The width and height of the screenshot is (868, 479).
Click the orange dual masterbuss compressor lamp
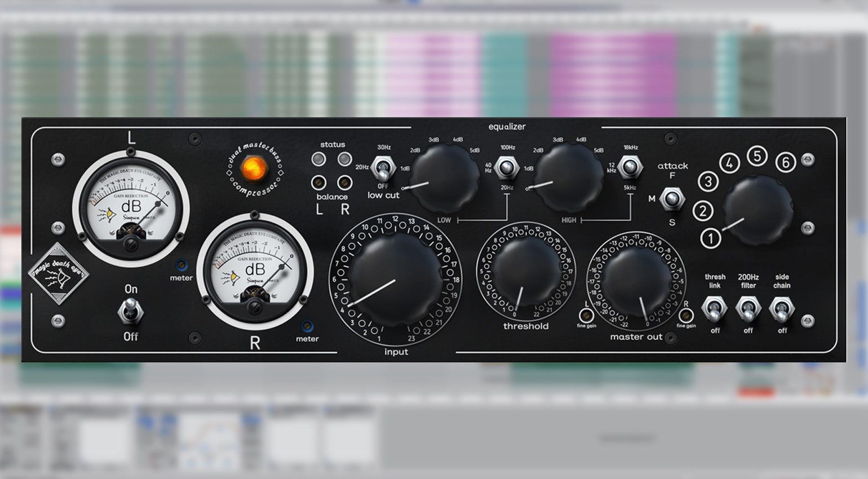(254, 168)
